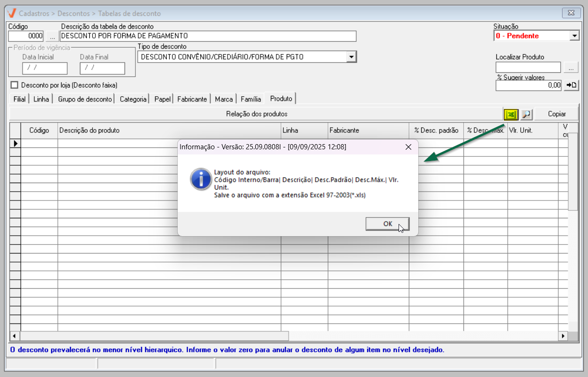Screen dimensions: 588x377
Task: Click the Copiar button
Action: (557, 114)
